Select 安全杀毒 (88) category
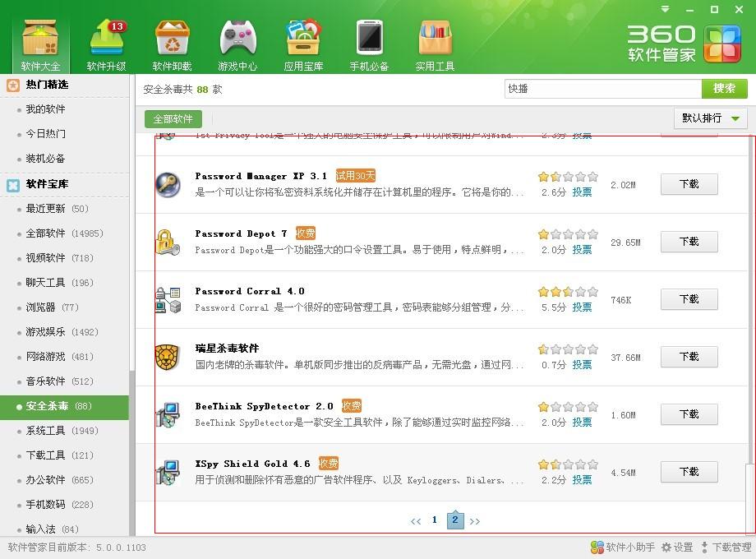This screenshot has height=559, width=756. pos(65,407)
